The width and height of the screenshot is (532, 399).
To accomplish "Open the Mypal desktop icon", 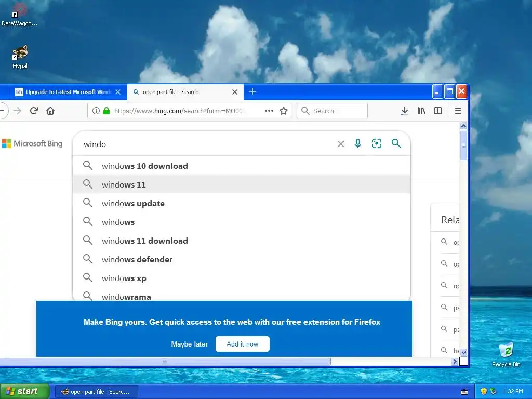I will pos(20,57).
